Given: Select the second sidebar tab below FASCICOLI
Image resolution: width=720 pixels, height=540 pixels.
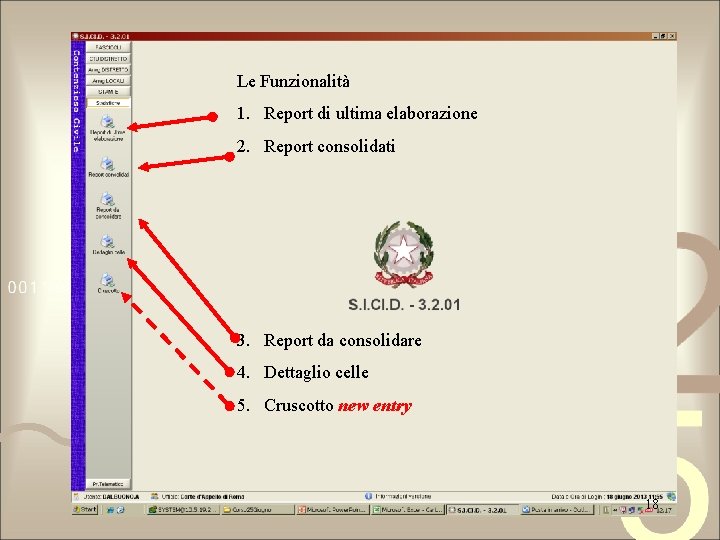Looking at the screenshot, I should 108,59.
